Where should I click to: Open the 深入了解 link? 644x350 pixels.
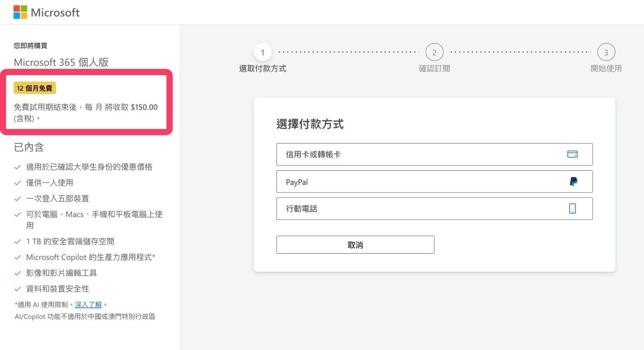pos(89,304)
